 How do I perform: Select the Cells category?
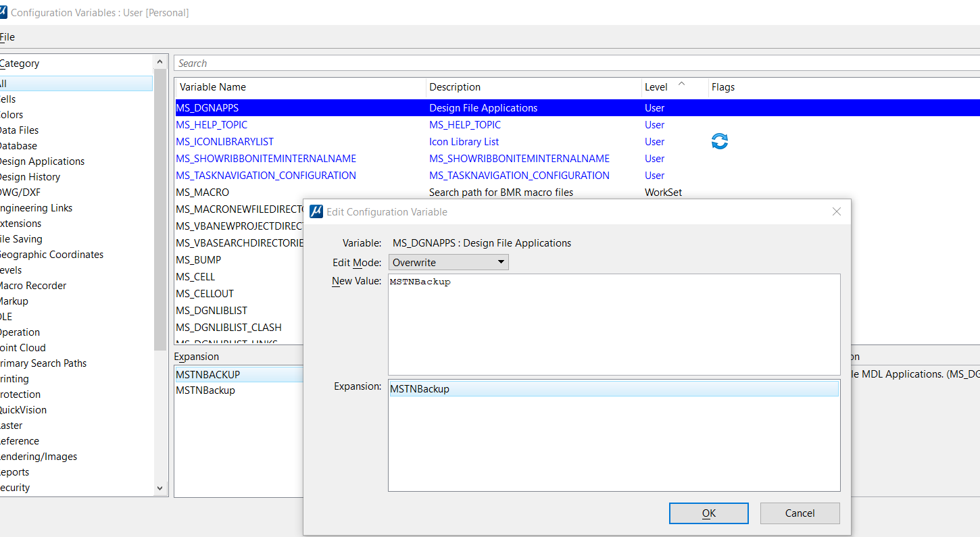click(x=7, y=99)
